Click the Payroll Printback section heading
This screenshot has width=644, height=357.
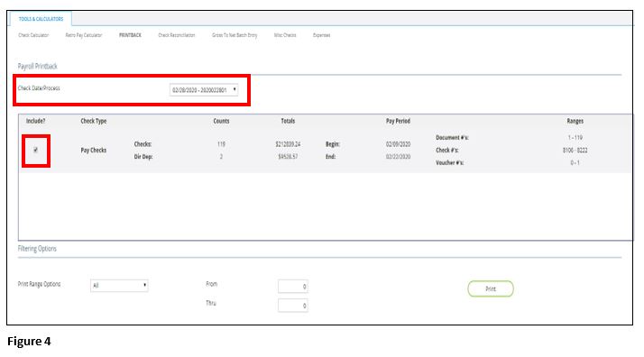pos(37,66)
